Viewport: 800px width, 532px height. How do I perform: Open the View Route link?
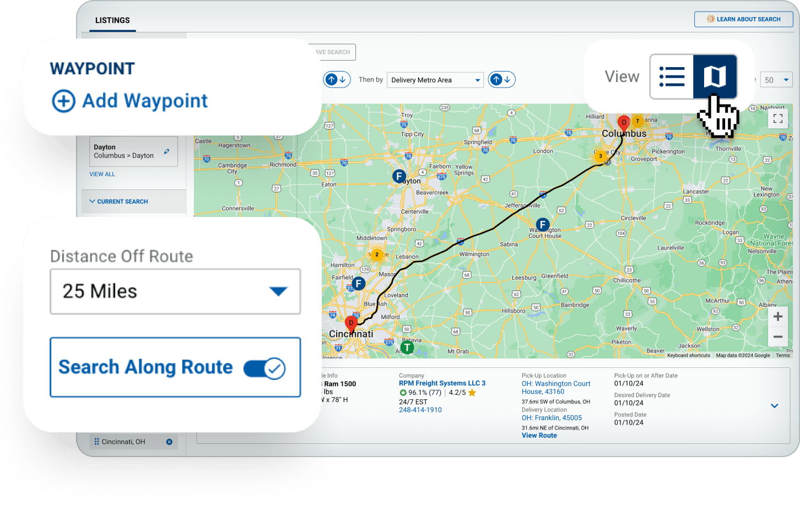(x=539, y=436)
